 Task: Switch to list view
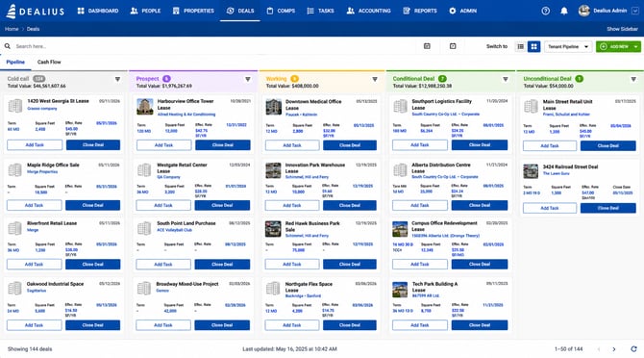pyautogui.click(x=520, y=46)
